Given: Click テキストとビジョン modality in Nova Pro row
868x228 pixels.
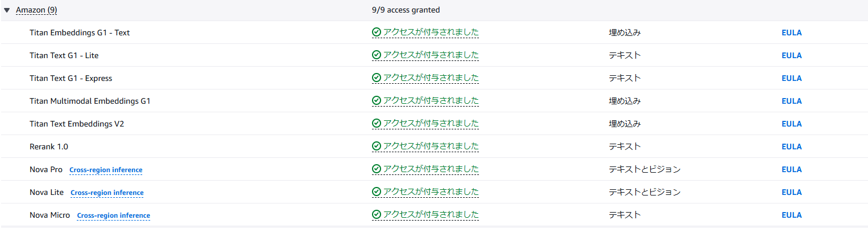Looking at the screenshot, I should click(x=644, y=169).
